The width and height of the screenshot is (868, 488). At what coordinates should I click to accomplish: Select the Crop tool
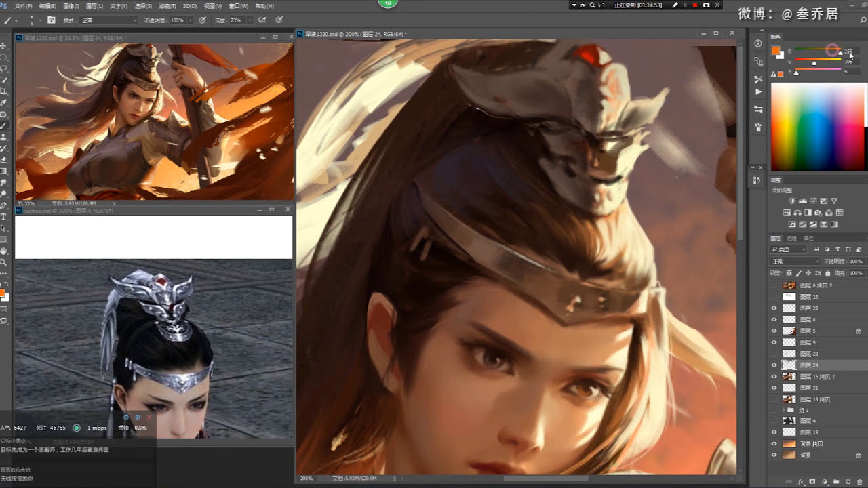point(3,91)
